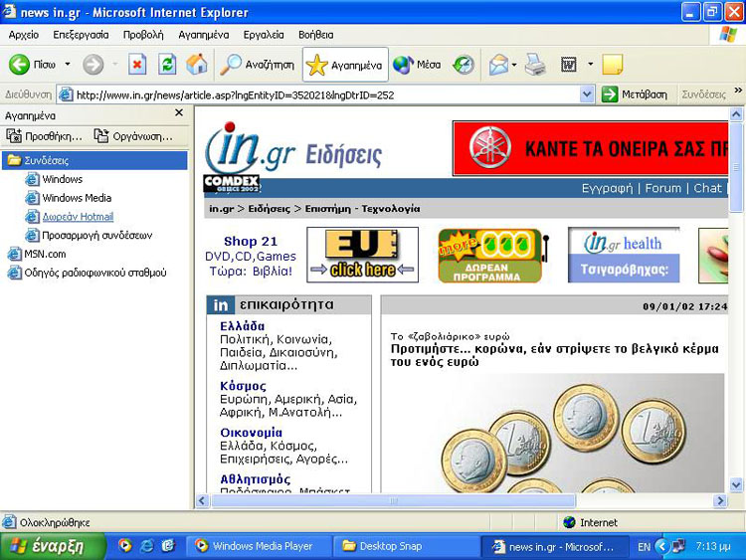
Task: Click Προσθήκη... in favorites panel
Action: click(44, 136)
